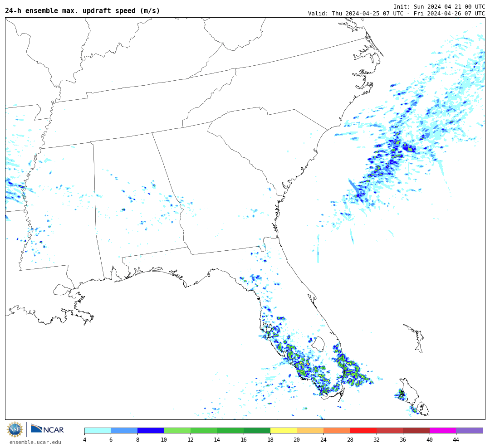Click the colorbar label '44'
The image size is (490, 448).
pos(456,440)
